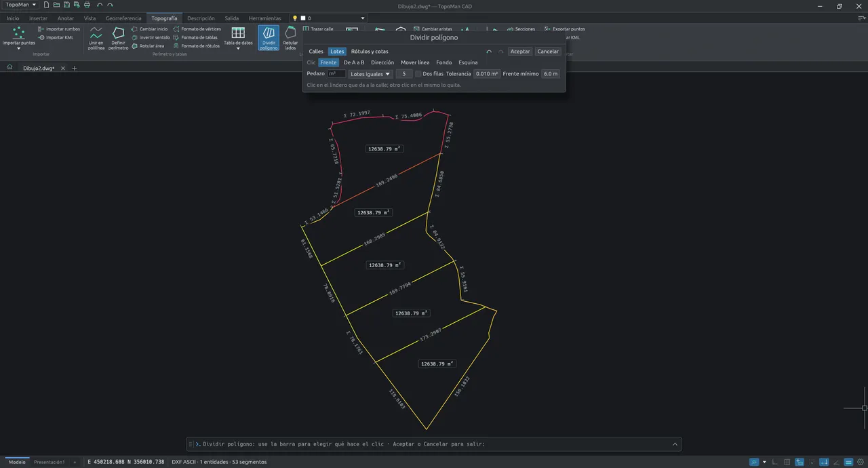Open the Calles tab in the dialog
This screenshot has width=868, height=468.
pyautogui.click(x=316, y=52)
